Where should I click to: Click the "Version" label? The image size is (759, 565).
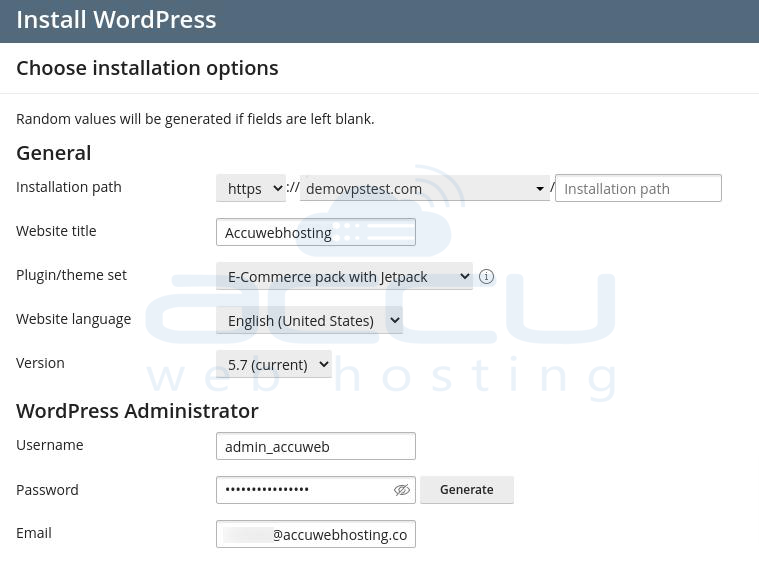[40, 363]
